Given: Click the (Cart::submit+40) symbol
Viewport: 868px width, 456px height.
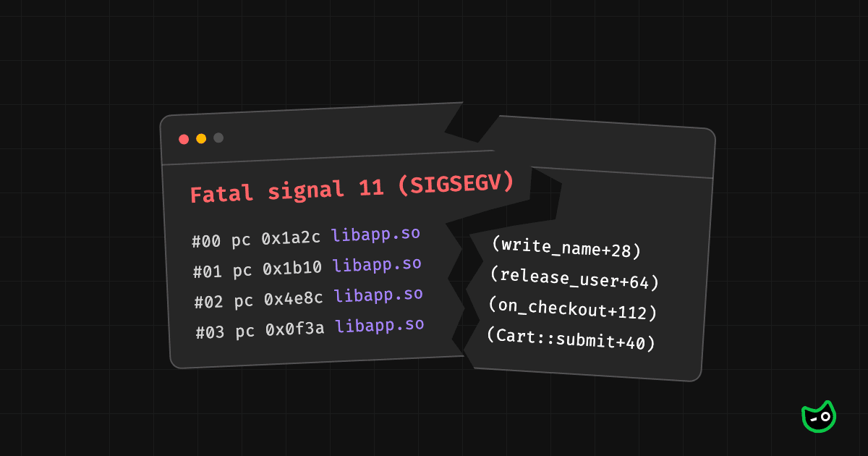Looking at the screenshot, I should 571,340.
